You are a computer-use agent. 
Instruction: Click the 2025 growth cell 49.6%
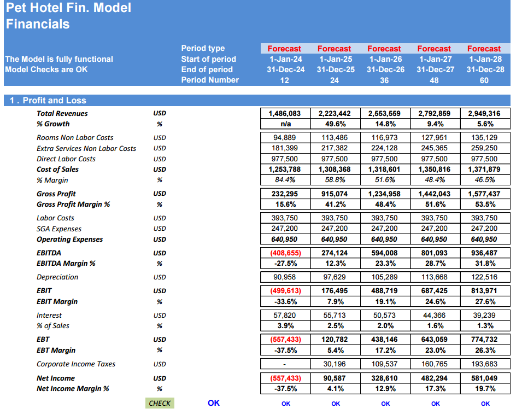[x=335, y=124]
